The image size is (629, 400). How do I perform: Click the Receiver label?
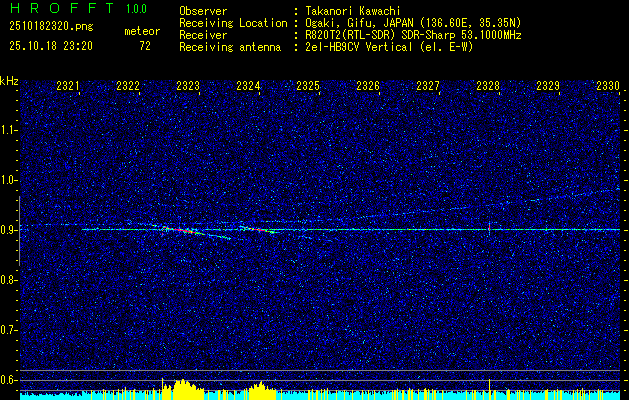203,35
